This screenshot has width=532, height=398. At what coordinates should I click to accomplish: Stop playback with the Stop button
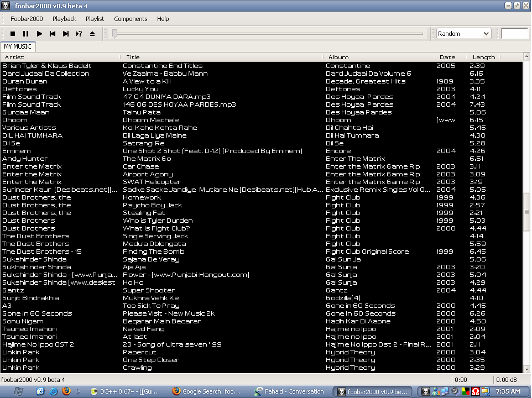coord(13,34)
